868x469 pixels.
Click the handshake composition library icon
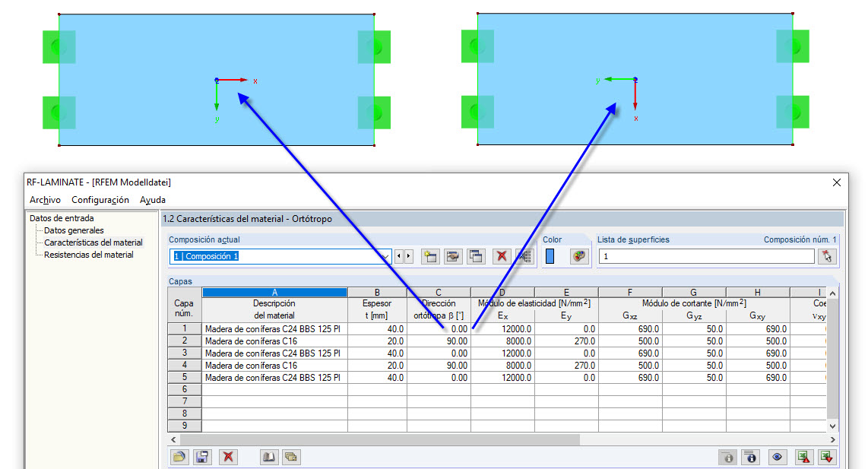(453, 256)
